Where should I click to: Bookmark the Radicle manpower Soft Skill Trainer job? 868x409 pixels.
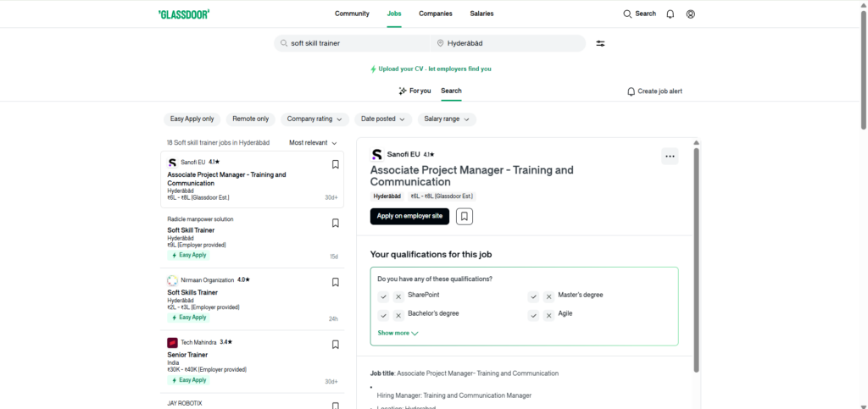pyautogui.click(x=336, y=224)
